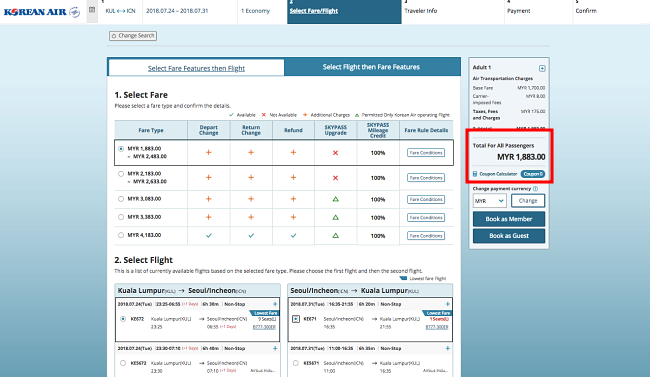Viewport: 650px width, 377px height.
Task: Click the 1 Economy passenger summary
Action: coord(255,11)
